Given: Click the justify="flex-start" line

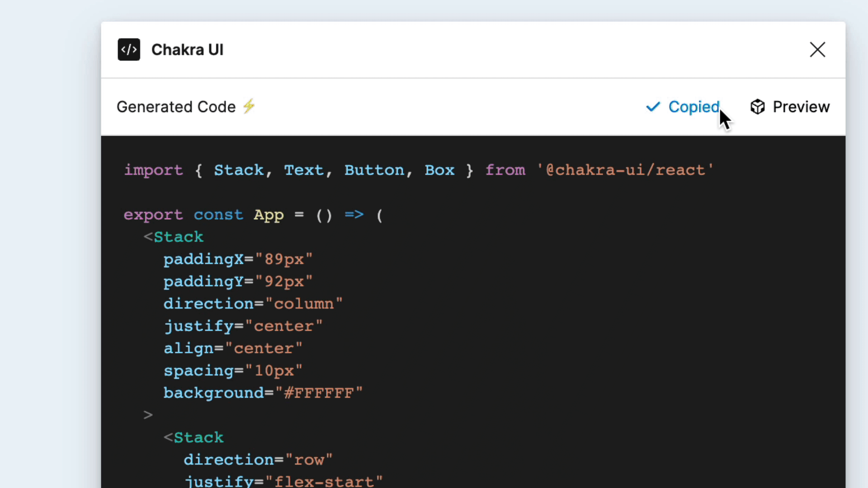Looking at the screenshot, I should point(283,481).
